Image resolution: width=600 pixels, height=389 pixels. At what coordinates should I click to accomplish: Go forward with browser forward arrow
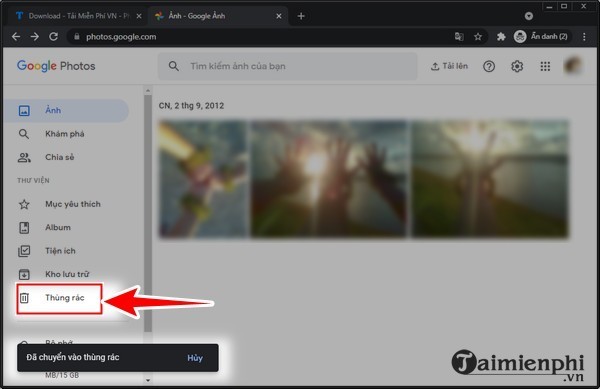point(34,37)
